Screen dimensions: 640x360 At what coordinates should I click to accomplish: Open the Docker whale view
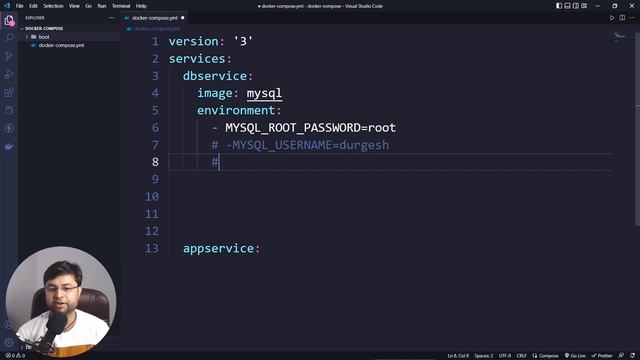[x=9, y=147]
